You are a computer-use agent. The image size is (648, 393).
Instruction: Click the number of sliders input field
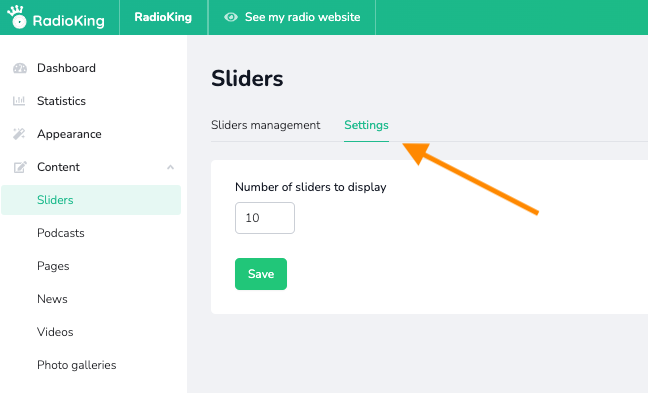click(x=265, y=218)
